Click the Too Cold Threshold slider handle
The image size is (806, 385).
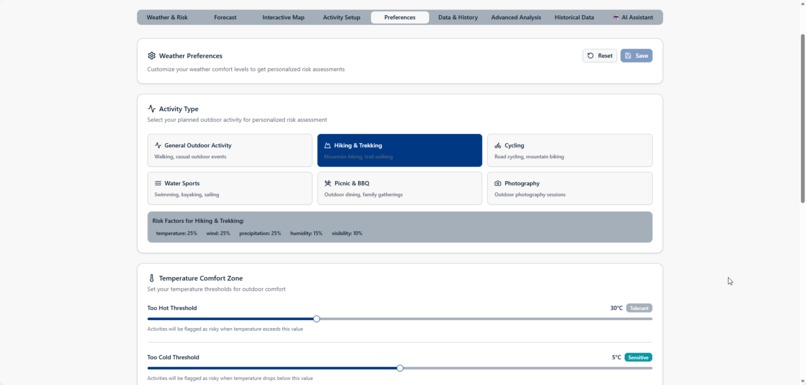tap(400, 368)
